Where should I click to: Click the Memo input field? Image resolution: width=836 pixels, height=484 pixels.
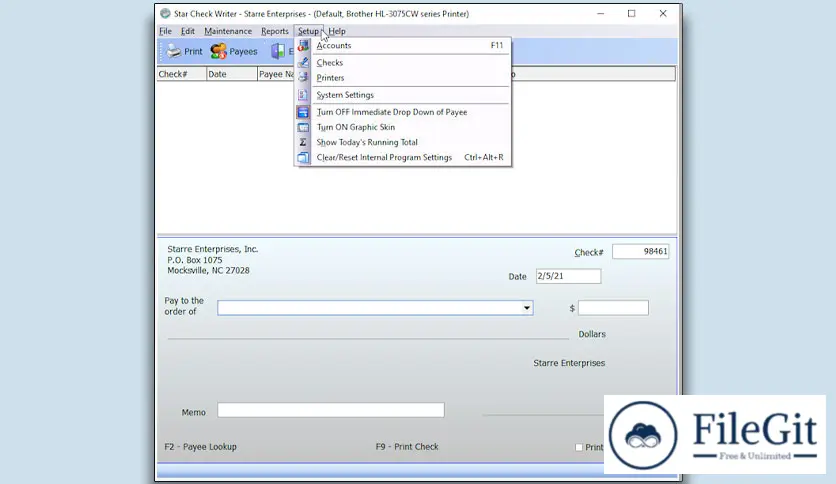click(331, 410)
